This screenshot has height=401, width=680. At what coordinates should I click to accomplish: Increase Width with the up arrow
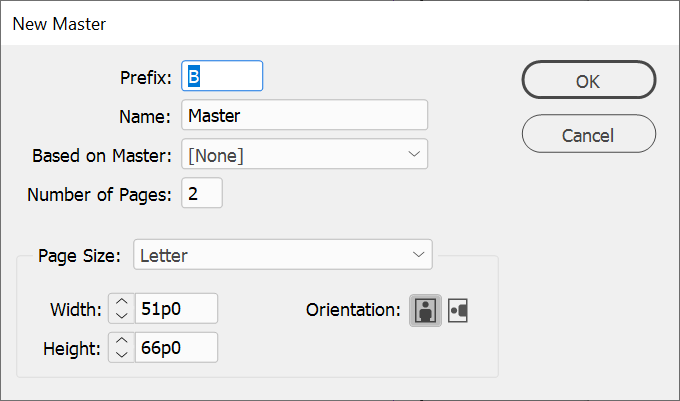point(121,302)
